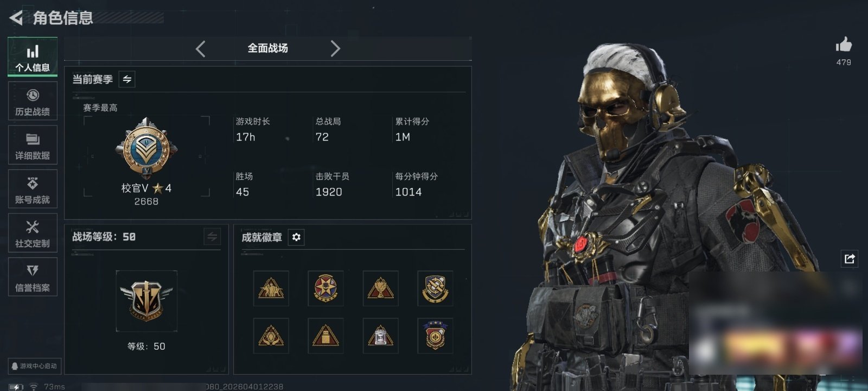Click the 游戏中心启动 button
This screenshot has width=868, height=391.
pyautogui.click(x=34, y=366)
